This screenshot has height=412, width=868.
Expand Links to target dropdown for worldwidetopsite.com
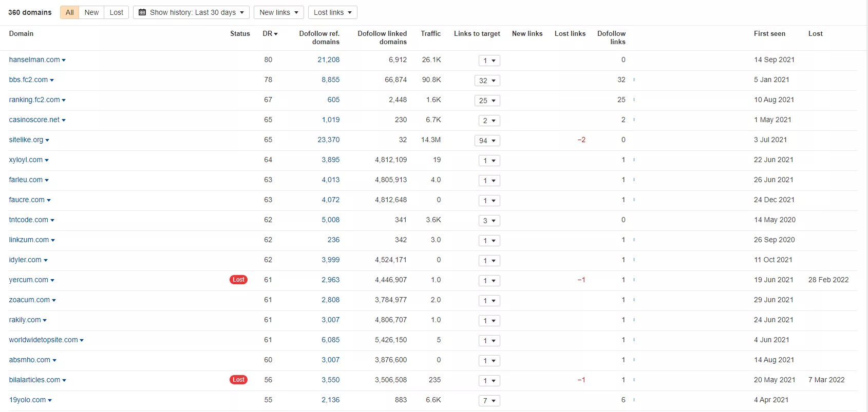tap(489, 341)
